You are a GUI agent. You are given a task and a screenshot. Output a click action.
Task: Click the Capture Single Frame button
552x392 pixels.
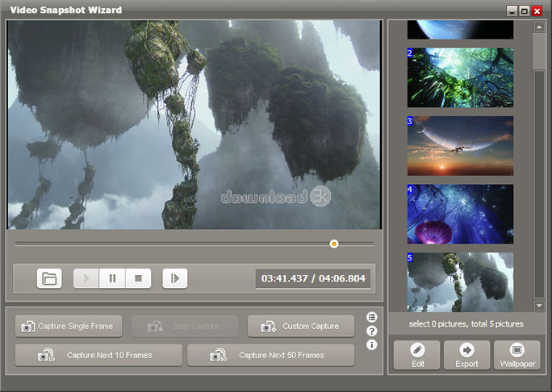pos(69,326)
